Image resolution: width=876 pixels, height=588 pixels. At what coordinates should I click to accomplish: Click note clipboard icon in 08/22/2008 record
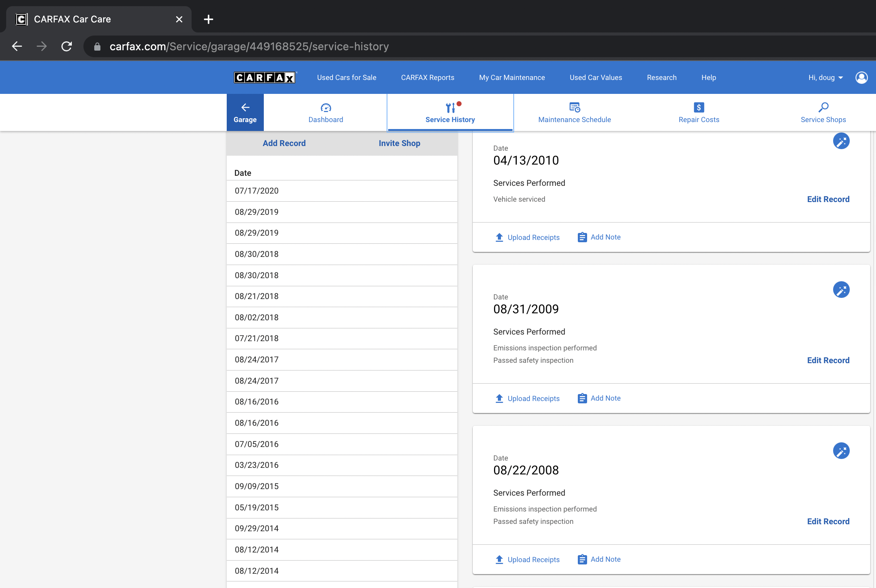coord(582,559)
